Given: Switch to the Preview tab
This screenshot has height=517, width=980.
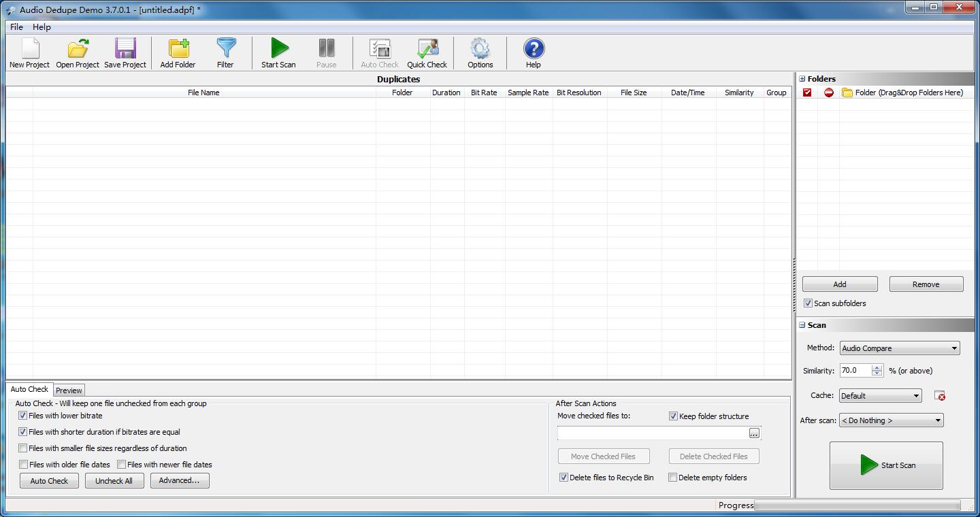Looking at the screenshot, I should tap(69, 390).
